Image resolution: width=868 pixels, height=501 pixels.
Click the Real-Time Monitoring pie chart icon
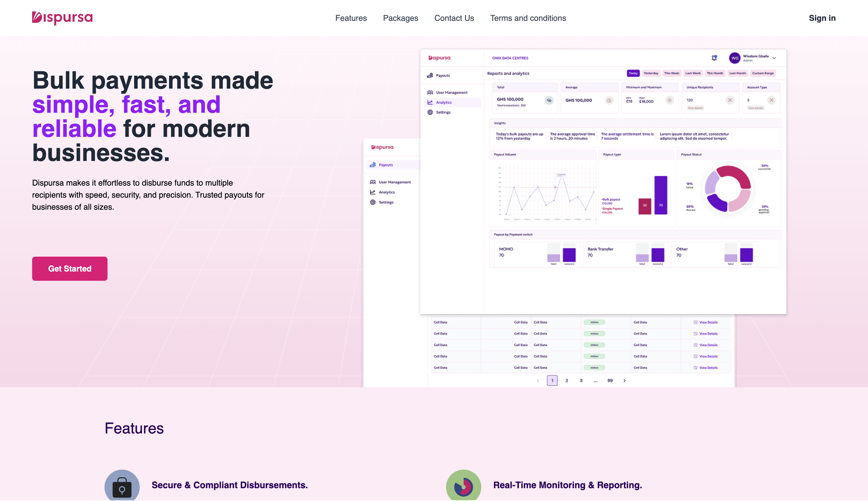[463, 486]
